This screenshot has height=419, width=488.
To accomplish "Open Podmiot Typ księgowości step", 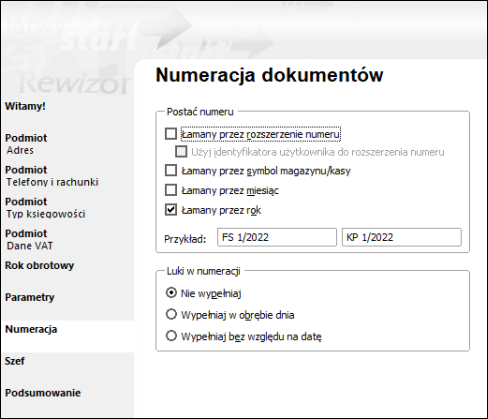I will point(45,208).
